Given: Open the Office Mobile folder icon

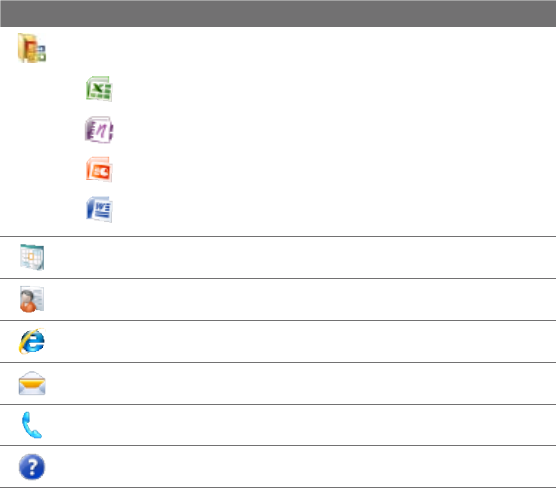Looking at the screenshot, I should point(32,48).
